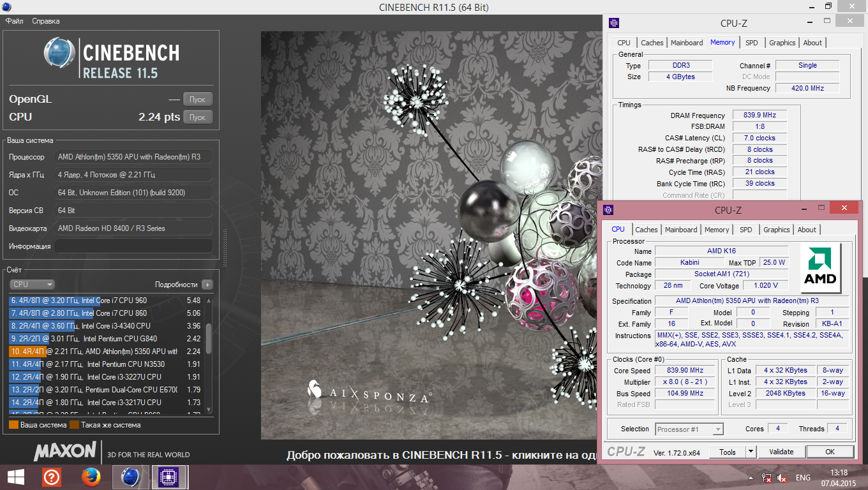Image resolution: width=868 pixels, height=490 pixels.
Task: Switch to CPU-Z in the taskbar
Action: [x=169, y=477]
